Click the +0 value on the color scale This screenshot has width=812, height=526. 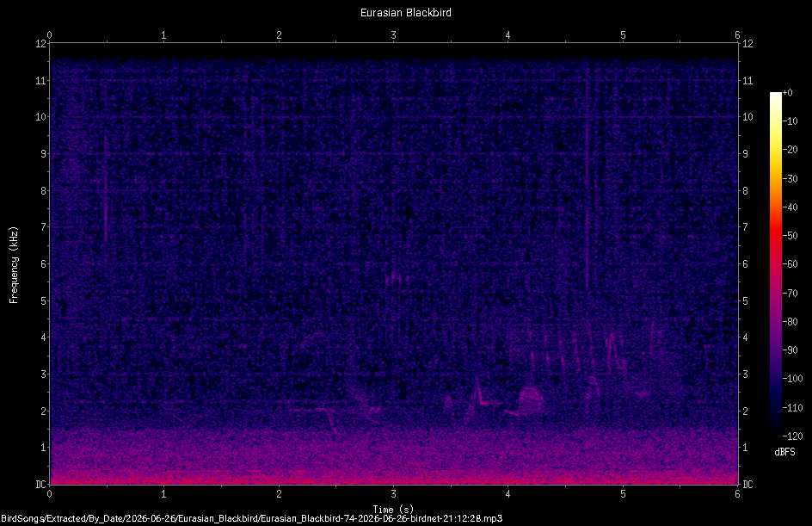(x=788, y=93)
